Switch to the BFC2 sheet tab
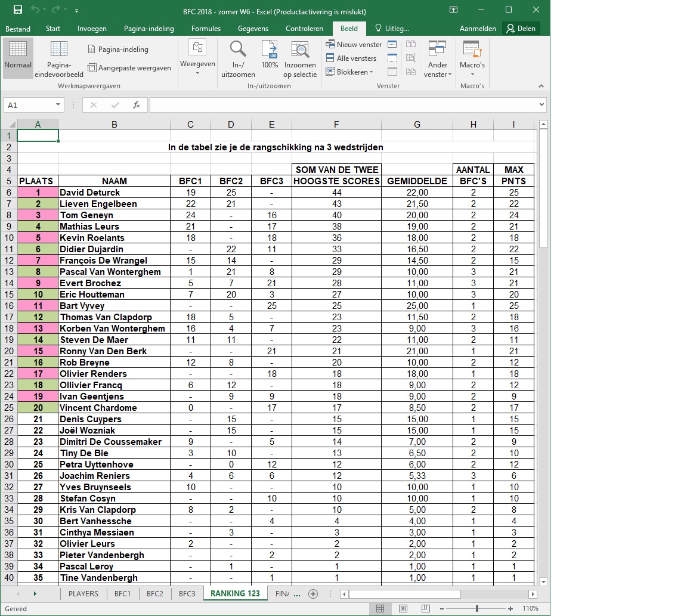Viewport: 687px width, 616px height. (x=154, y=594)
